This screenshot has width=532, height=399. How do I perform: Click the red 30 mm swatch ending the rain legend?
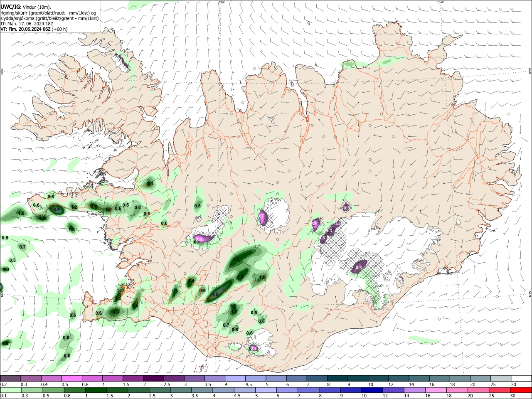click(521, 390)
